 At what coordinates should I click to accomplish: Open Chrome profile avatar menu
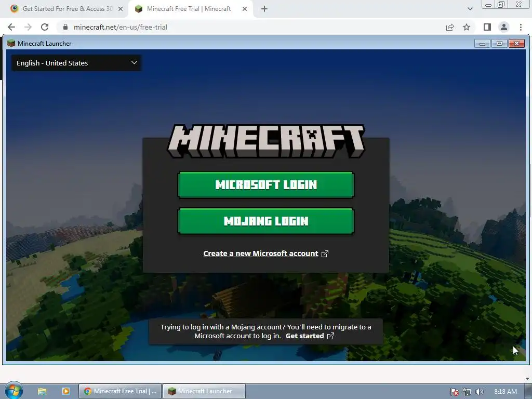pos(504,27)
